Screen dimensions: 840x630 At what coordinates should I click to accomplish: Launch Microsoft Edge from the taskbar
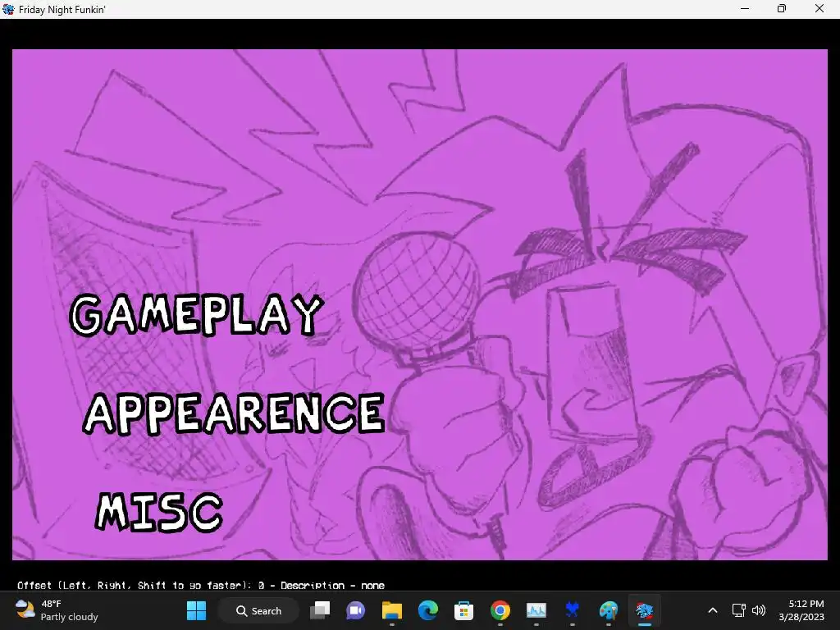point(427,610)
